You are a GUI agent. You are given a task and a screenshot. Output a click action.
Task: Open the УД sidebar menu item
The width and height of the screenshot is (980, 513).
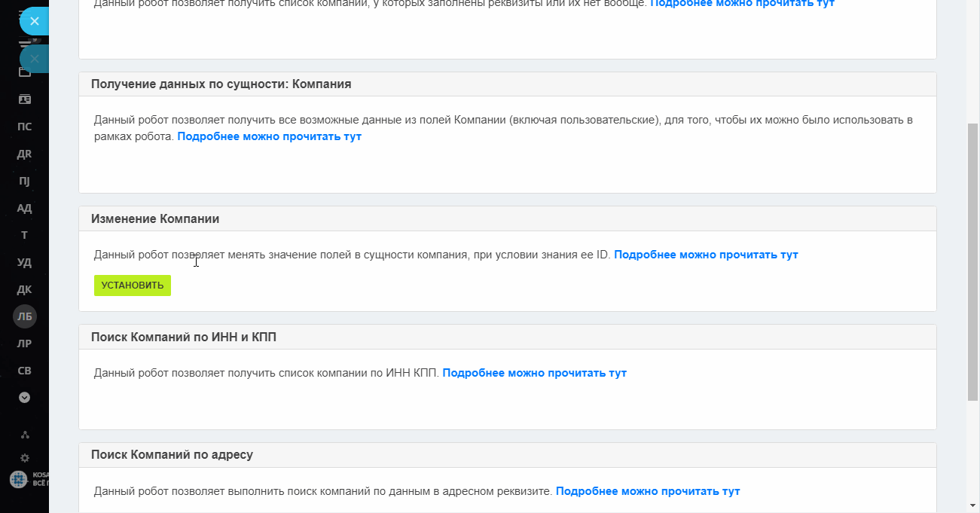(25, 262)
